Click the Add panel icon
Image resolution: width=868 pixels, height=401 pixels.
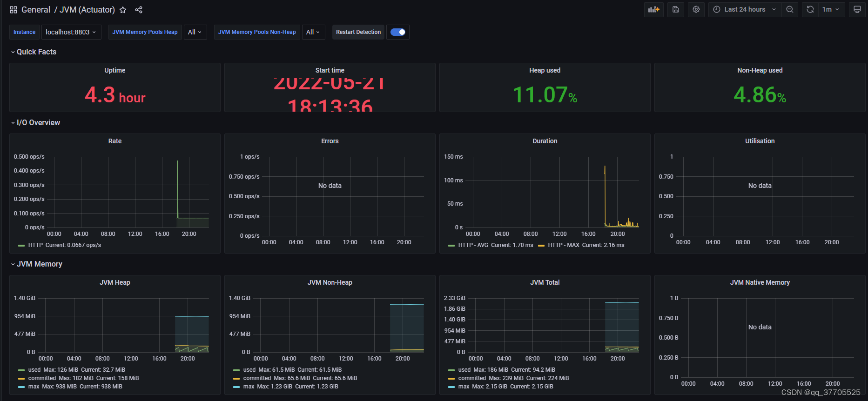[654, 9]
